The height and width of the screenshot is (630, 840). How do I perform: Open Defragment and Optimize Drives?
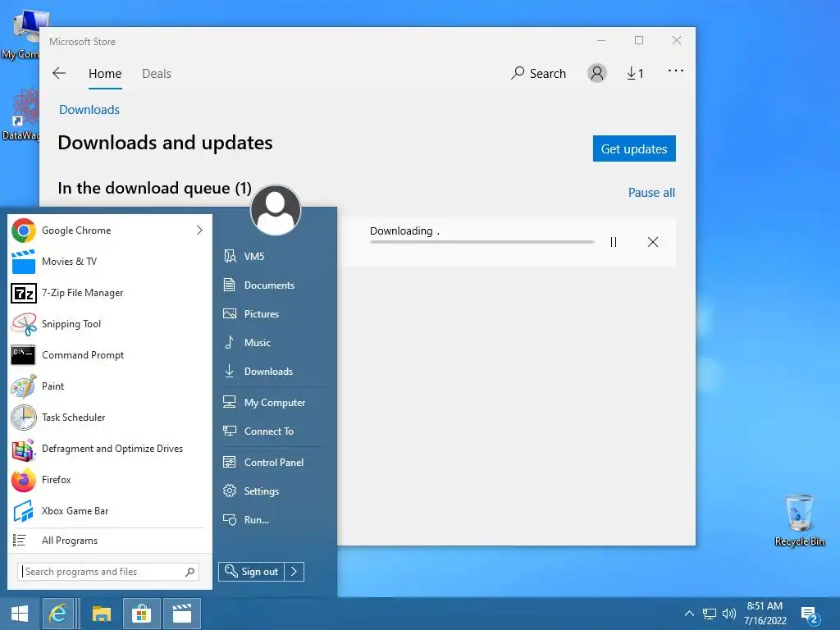(110, 449)
